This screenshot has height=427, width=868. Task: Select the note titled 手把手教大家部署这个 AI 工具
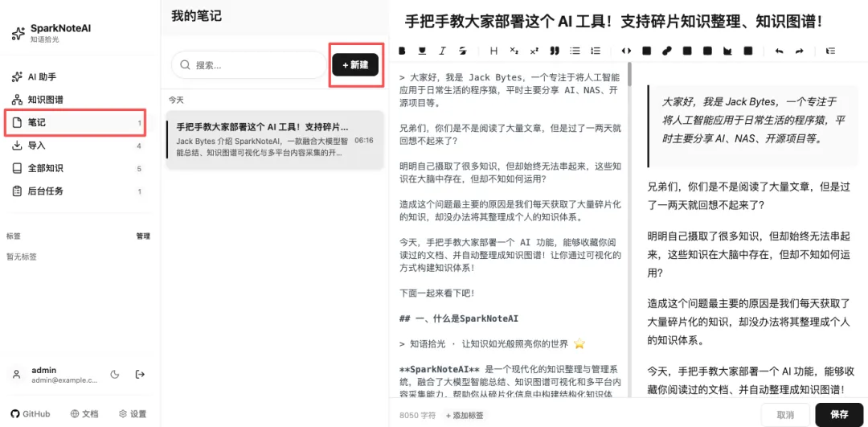coord(275,140)
